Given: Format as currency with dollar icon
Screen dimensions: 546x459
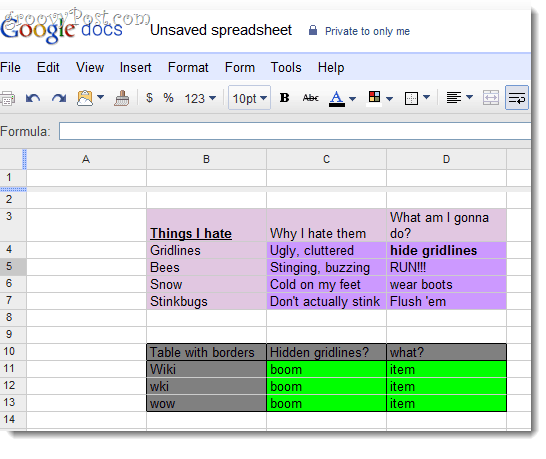Looking at the screenshot, I should (x=149, y=98).
